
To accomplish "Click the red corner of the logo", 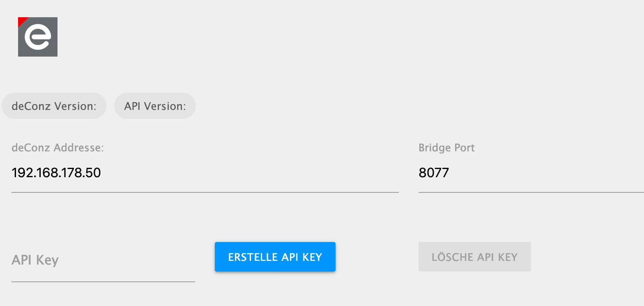I will [x=21, y=21].
